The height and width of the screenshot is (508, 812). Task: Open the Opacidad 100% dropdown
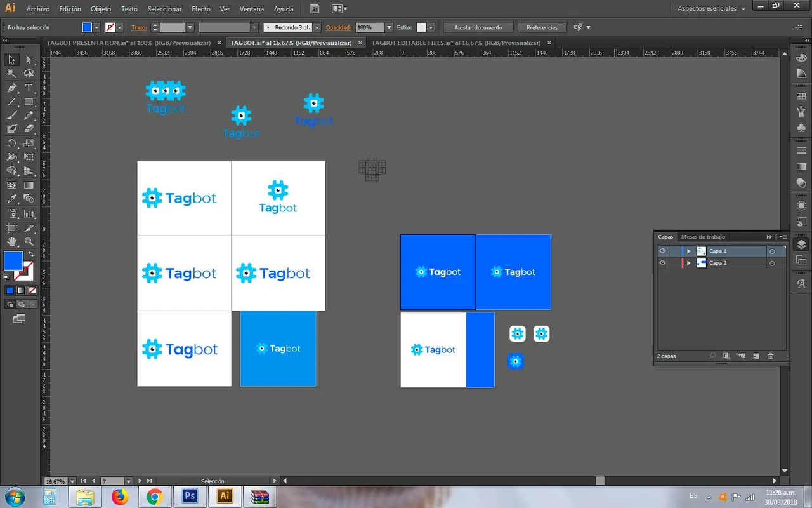[389, 27]
